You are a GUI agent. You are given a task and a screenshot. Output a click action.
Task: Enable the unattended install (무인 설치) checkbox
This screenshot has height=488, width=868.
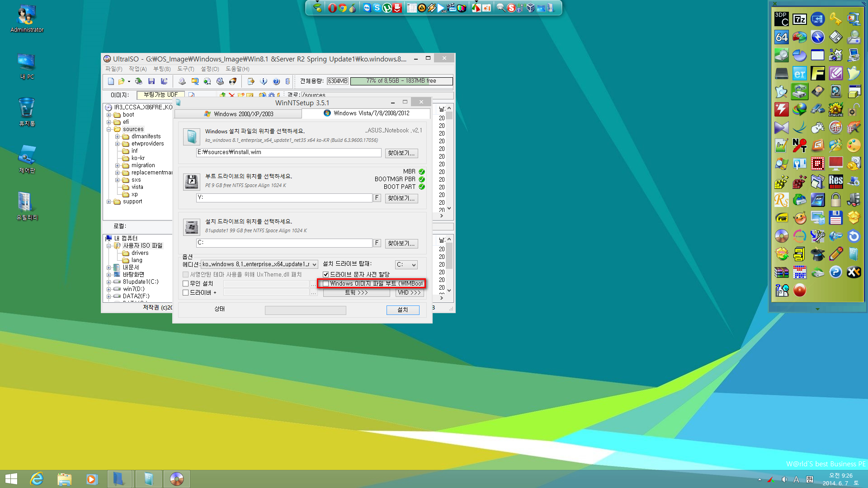click(185, 284)
